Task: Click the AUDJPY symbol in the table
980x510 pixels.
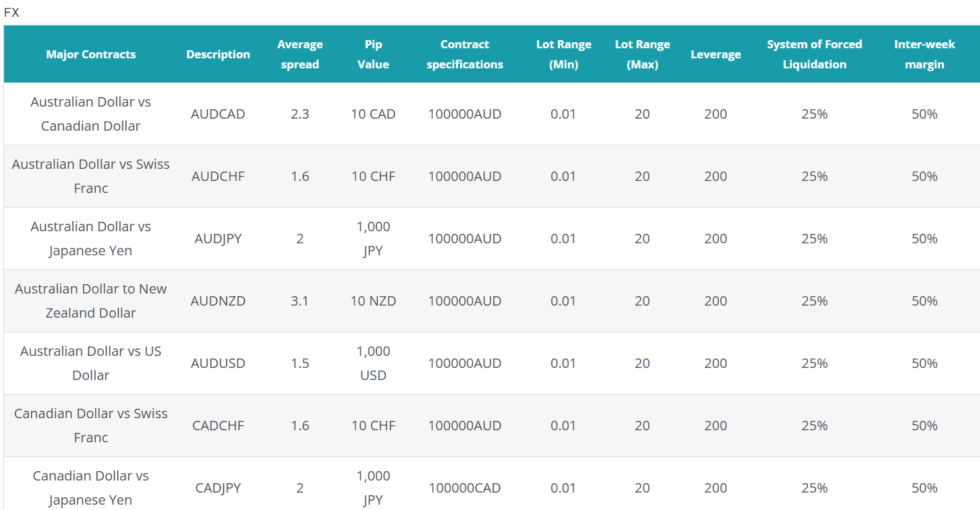Action: tap(218, 239)
